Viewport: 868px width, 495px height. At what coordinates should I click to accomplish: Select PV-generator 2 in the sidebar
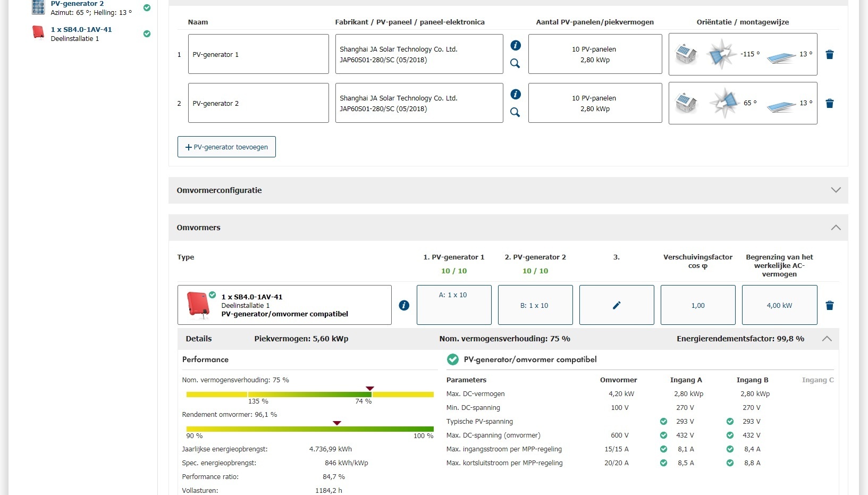[x=77, y=4]
